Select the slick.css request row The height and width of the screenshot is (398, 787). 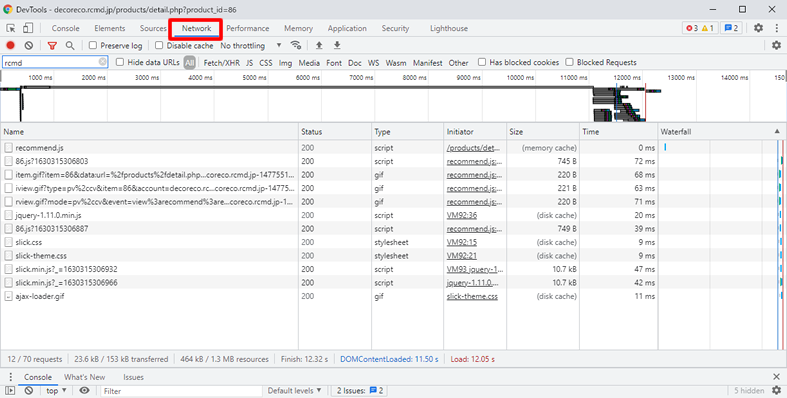coord(329,242)
